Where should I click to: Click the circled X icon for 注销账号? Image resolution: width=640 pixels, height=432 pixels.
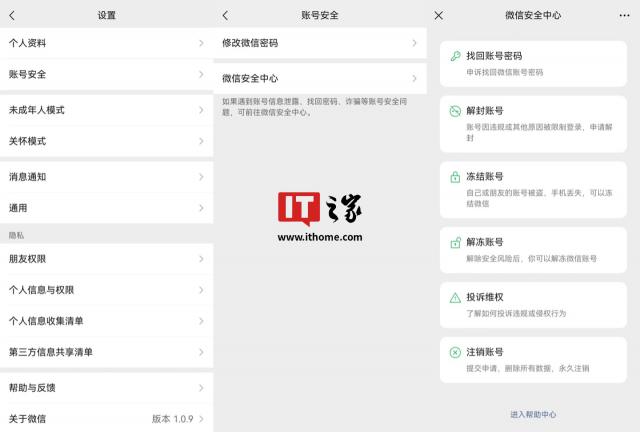(x=455, y=352)
